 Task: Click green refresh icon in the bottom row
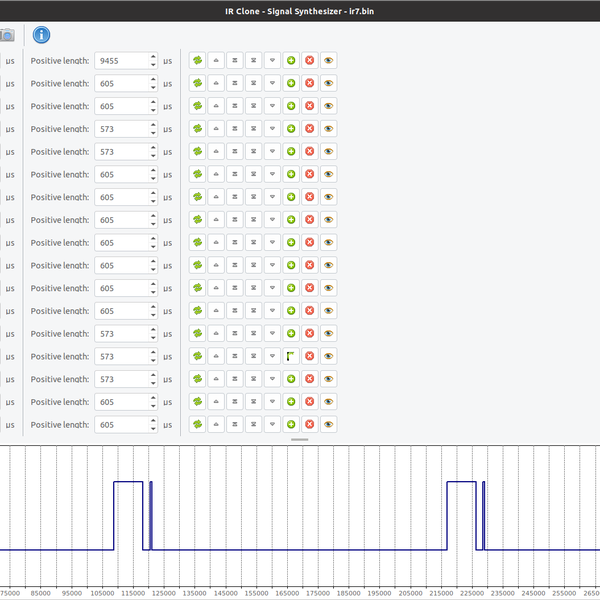(197, 425)
